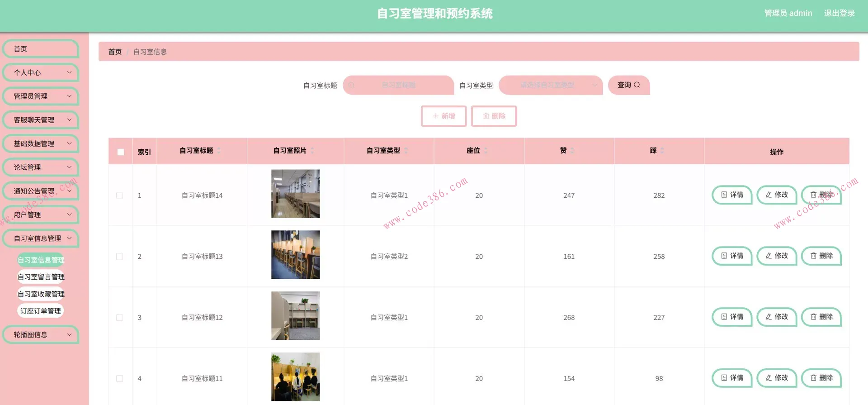Select the checkbox for row 自习室标题13
The width and height of the screenshot is (868, 405).
tap(119, 257)
